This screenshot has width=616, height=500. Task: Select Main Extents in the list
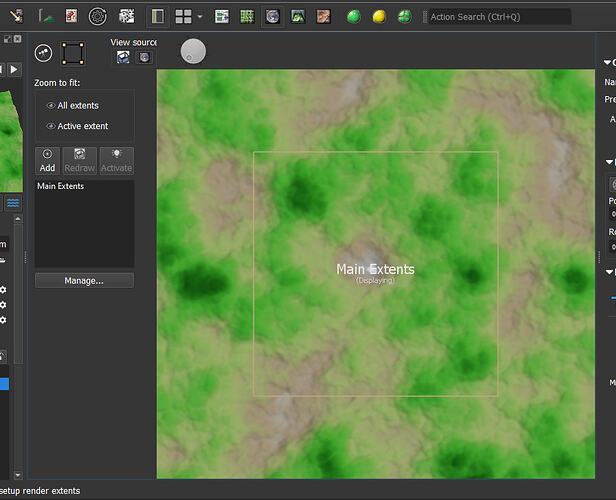tap(60, 186)
